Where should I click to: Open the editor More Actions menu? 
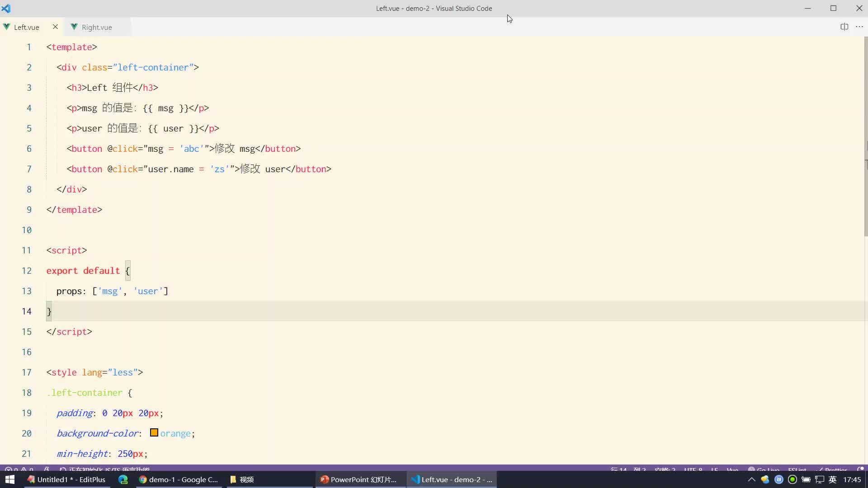click(x=859, y=27)
